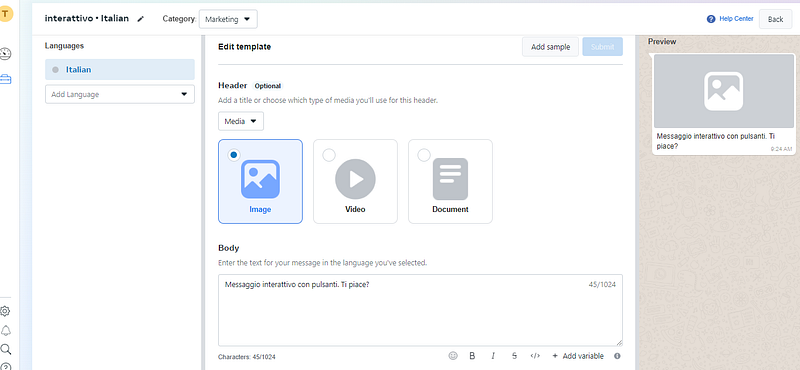Click inside the Body message text area
800x370 pixels.
pos(420,310)
